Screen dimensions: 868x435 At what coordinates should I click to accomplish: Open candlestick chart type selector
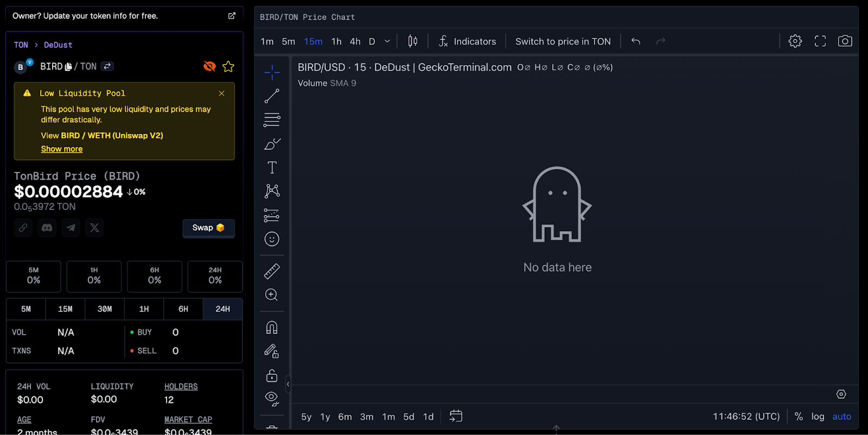[413, 41]
